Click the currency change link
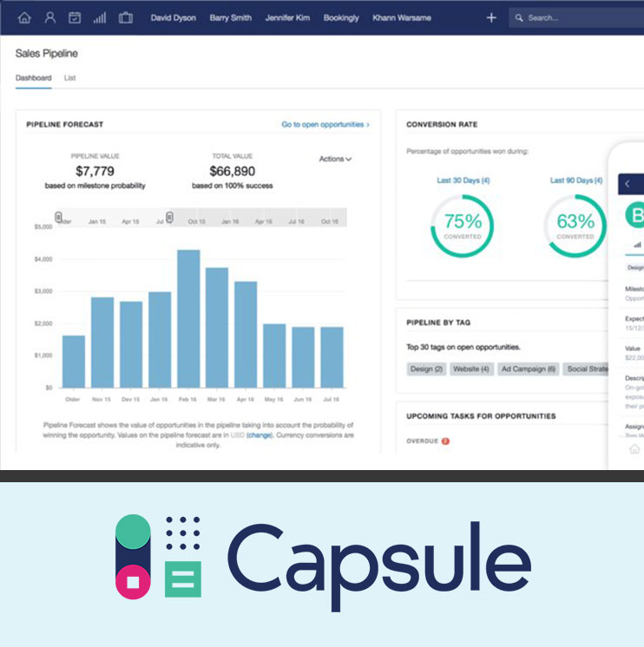644x647 pixels. pos(259,435)
